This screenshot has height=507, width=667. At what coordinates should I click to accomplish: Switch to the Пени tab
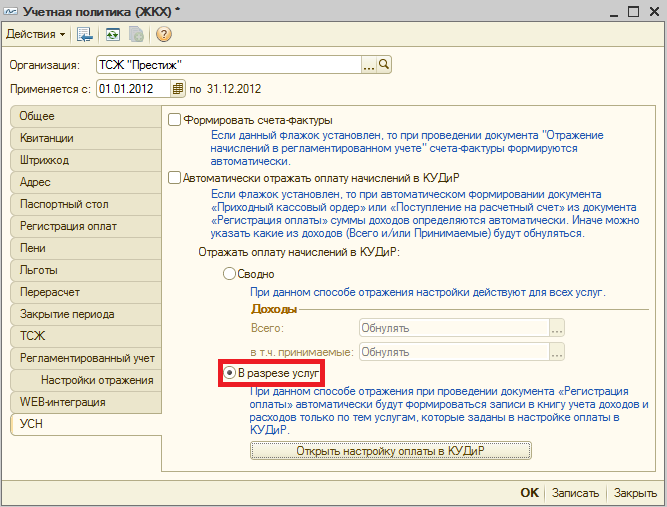86,248
